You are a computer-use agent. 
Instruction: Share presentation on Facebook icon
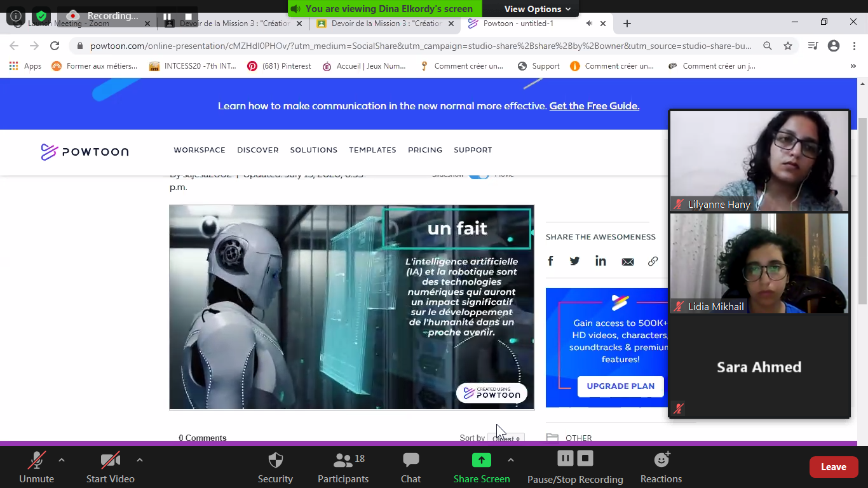[550, 261]
